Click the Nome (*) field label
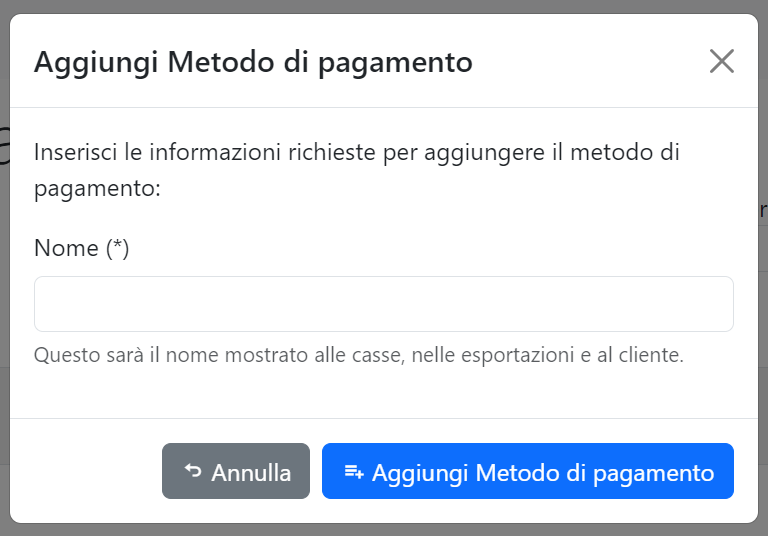 (81, 248)
